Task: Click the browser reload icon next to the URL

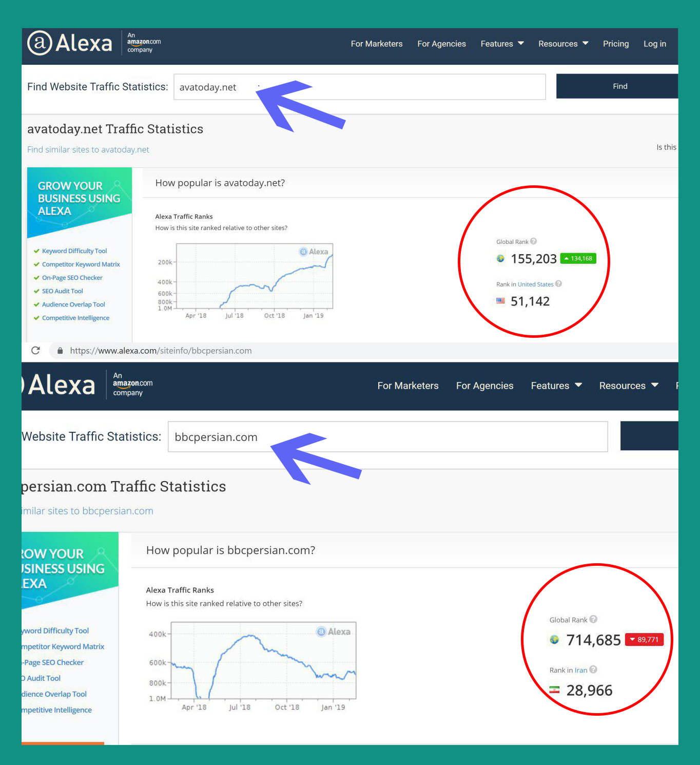Action: pos(35,350)
